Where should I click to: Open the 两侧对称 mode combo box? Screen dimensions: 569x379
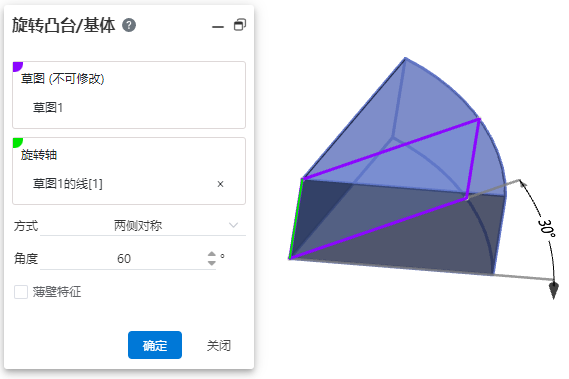pos(143,226)
